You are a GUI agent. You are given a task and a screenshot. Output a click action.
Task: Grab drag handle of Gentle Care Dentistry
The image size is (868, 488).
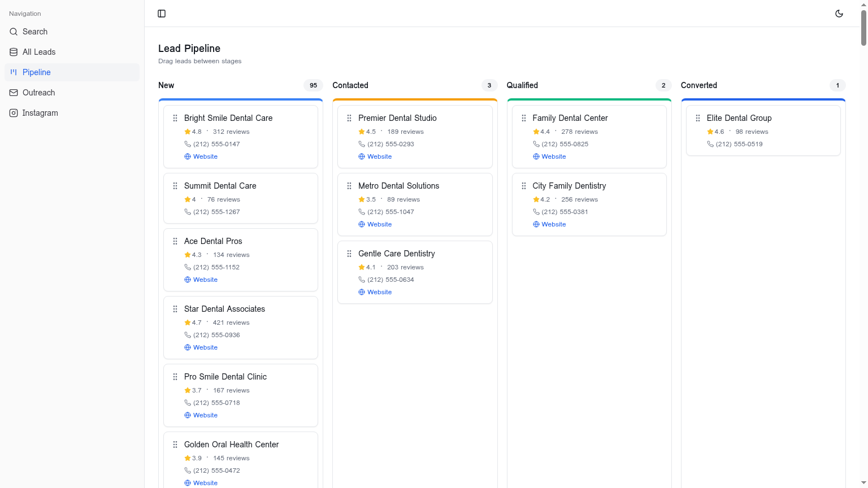pos(349,254)
